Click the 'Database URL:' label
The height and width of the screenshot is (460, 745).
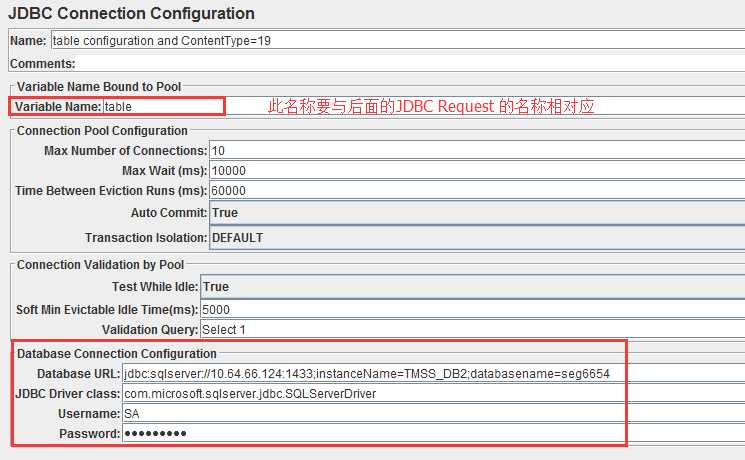(x=78, y=374)
